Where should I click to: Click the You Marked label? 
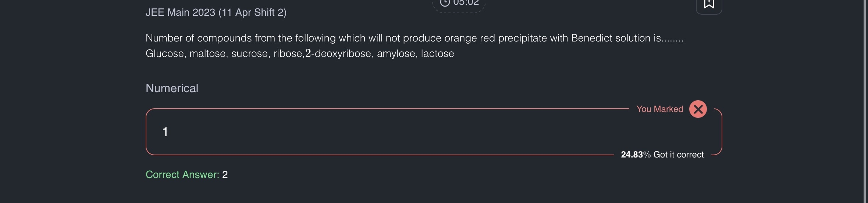[659, 109]
